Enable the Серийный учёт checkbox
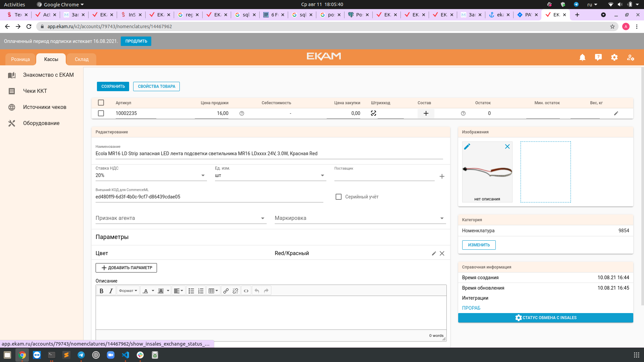Image resolution: width=644 pixels, height=362 pixels. (x=339, y=197)
